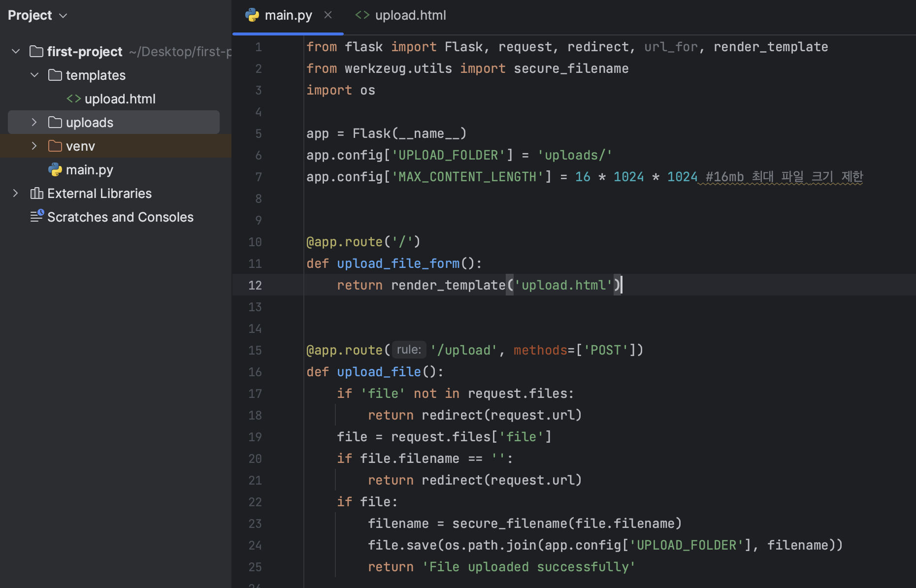Select Scratches and Consoles

[x=120, y=217]
